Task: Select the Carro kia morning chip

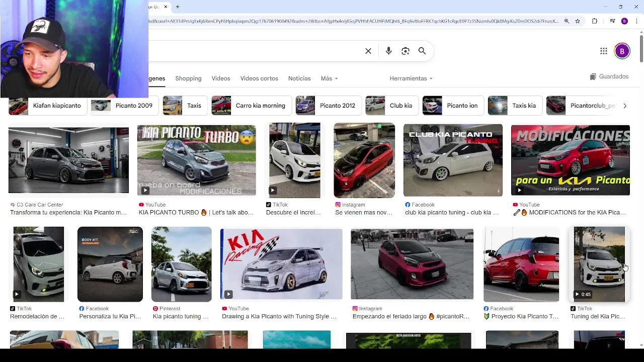Action: click(252, 106)
